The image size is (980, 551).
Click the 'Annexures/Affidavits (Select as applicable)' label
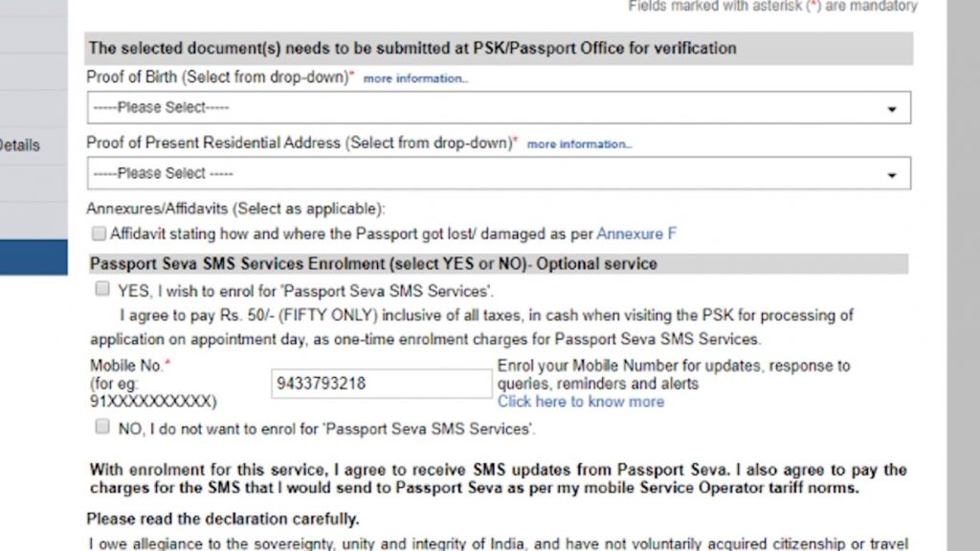tap(235, 209)
